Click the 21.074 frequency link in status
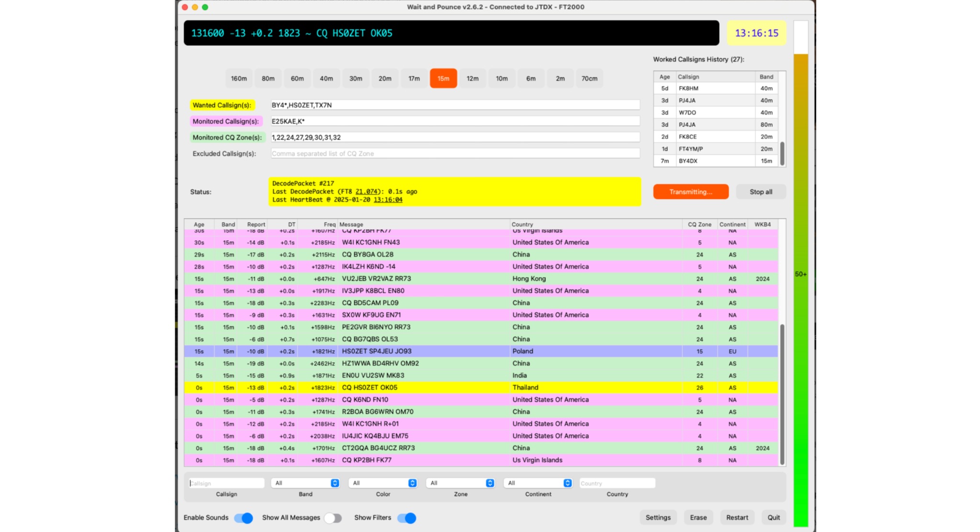This screenshot has height=532, width=980. click(x=367, y=191)
